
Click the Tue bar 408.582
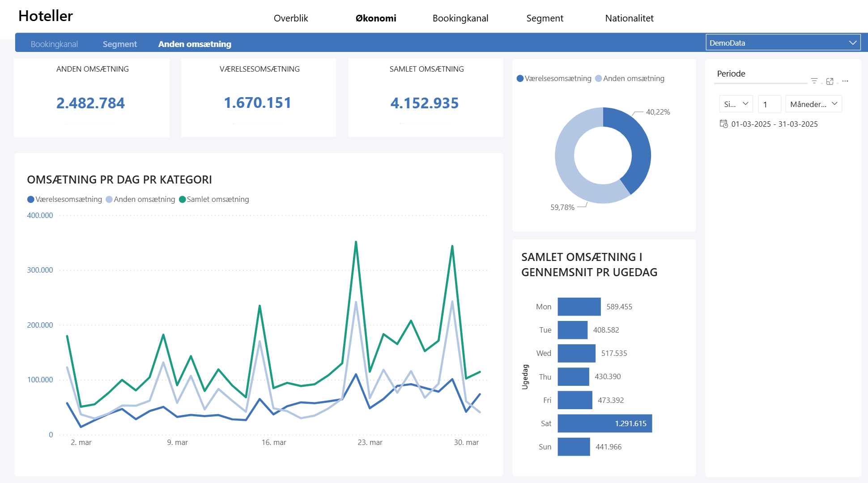click(573, 330)
